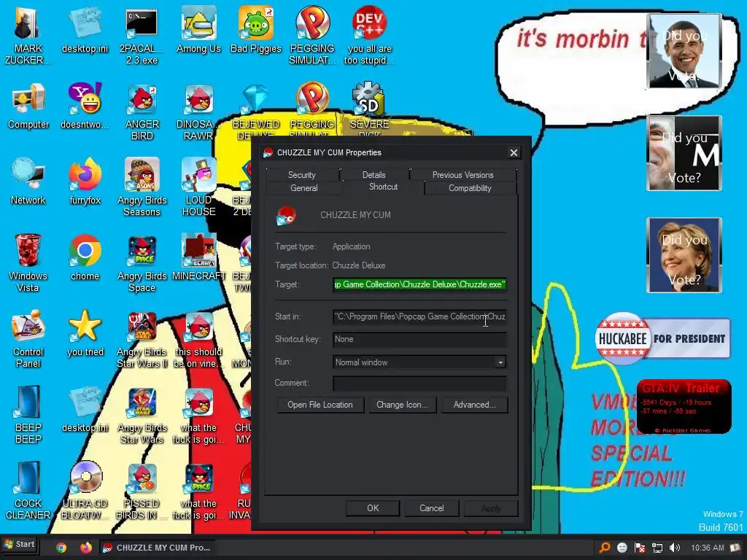Click the magnifier search tray icon
The height and width of the screenshot is (560, 747).
605,548
